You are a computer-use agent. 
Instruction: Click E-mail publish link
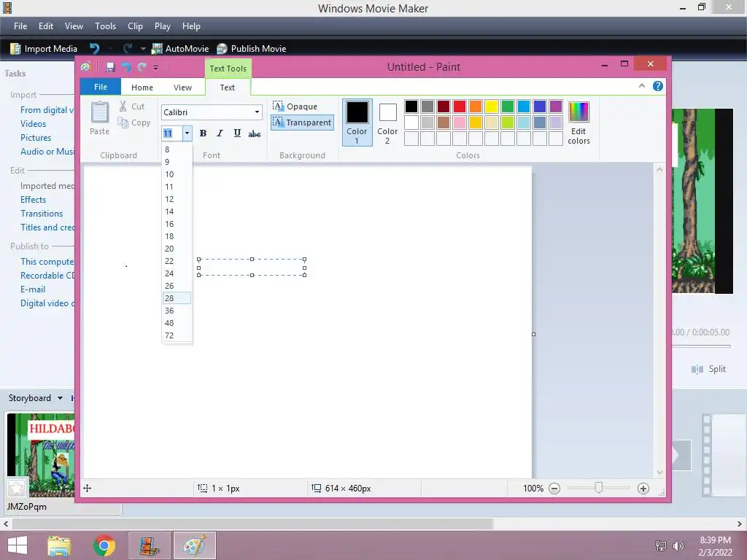(x=33, y=289)
